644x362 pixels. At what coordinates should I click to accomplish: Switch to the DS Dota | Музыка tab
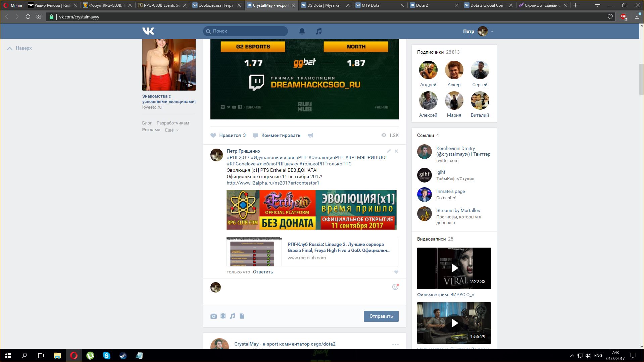[325, 5]
